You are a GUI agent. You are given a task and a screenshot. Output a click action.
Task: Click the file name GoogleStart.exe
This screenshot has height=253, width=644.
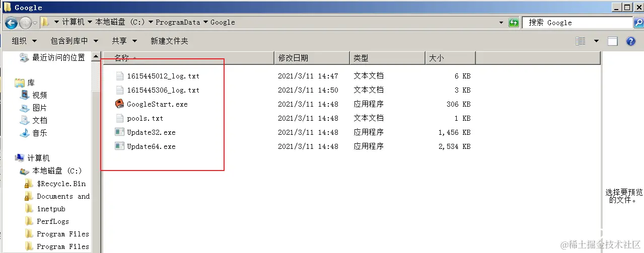(157, 104)
